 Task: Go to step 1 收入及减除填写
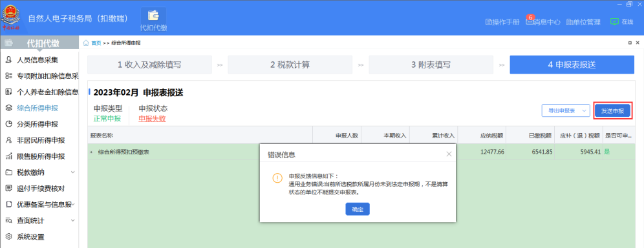(x=149, y=65)
